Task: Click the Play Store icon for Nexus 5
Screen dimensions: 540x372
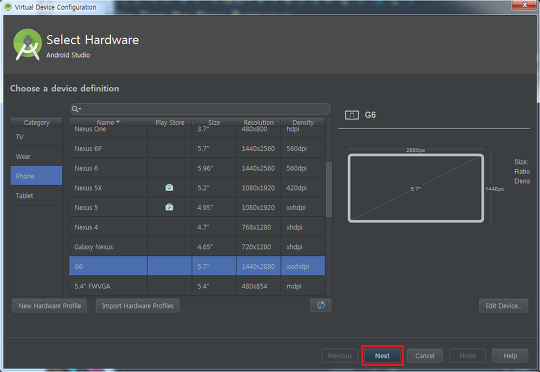Action: tap(169, 207)
